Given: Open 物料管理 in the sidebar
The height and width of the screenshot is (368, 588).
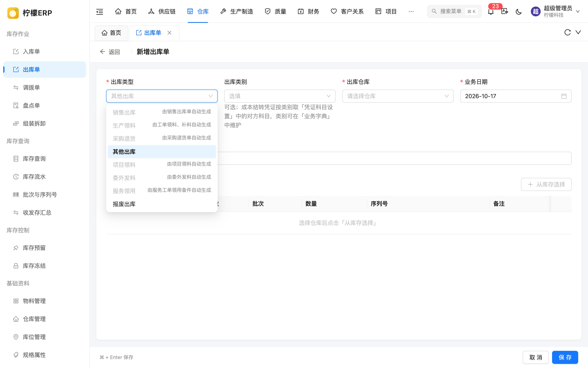Looking at the screenshot, I should pos(45,301).
